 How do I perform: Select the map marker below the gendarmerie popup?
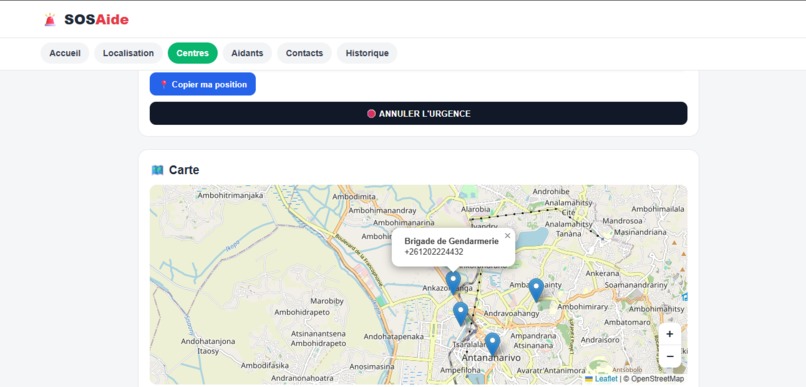453,282
